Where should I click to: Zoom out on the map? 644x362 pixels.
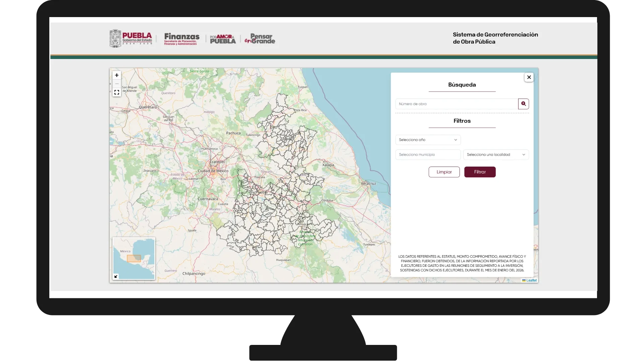point(117,84)
